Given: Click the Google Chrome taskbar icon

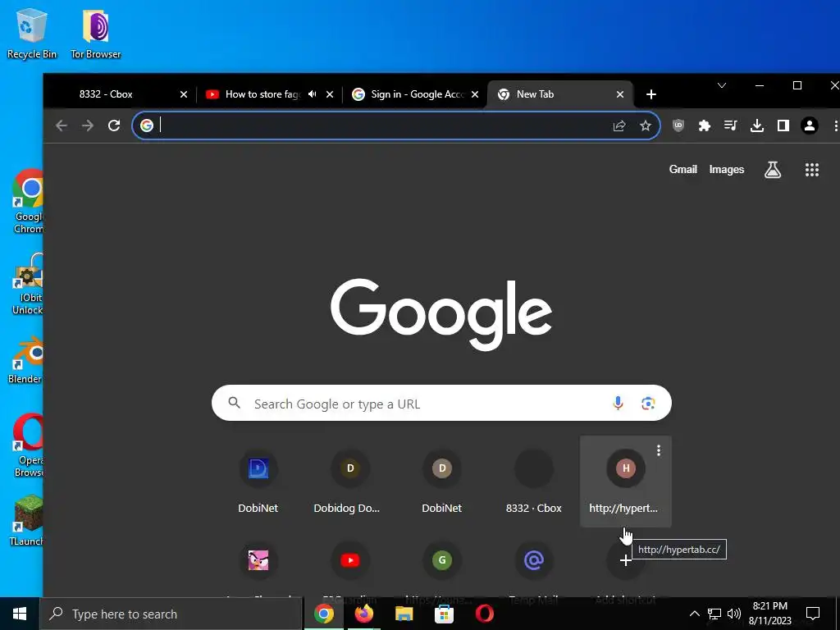Looking at the screenshot, I should (324, 614).
